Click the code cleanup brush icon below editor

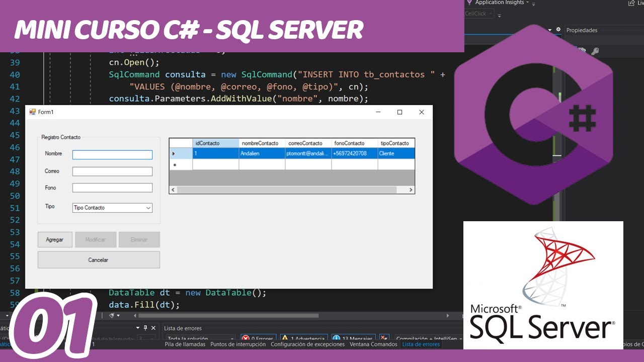112,316
